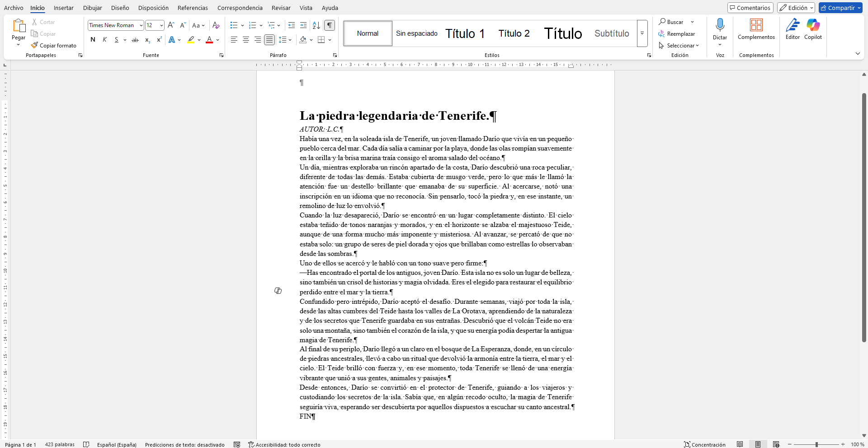Open the Dictar voice tool

[x=720, y=28]
